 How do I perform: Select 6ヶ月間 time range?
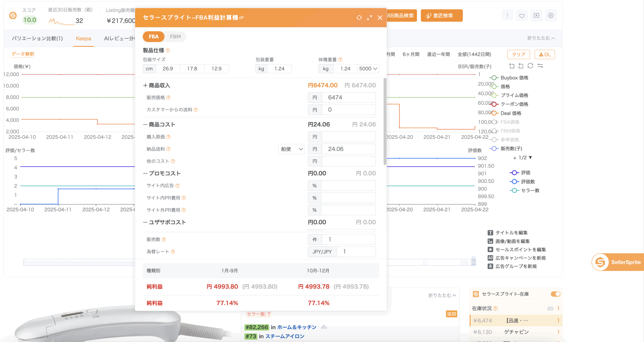click(411, 54)
